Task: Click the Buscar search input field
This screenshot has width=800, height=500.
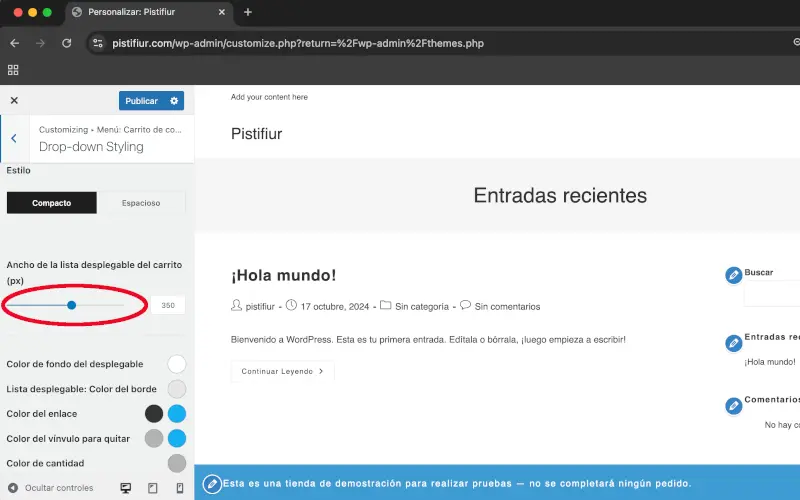Action: [x=771, y=294]
